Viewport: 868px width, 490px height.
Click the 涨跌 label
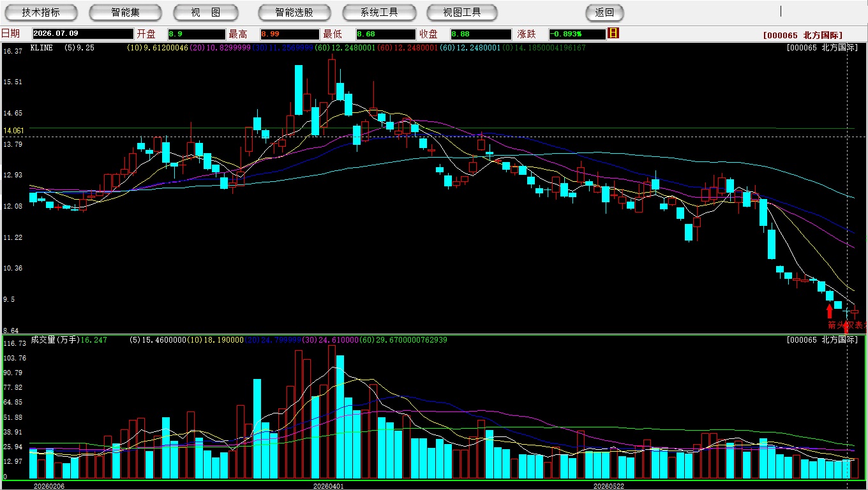[527, 34]
